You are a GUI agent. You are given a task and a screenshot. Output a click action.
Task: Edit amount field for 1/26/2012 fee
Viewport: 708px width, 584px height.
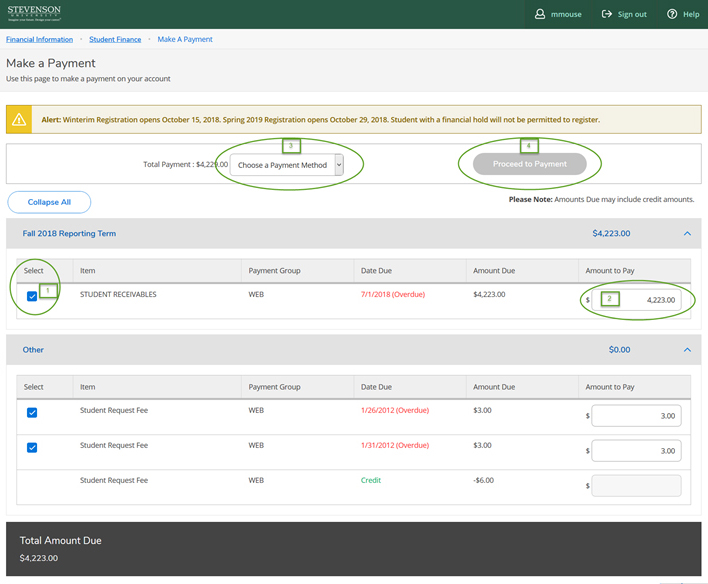636,416
